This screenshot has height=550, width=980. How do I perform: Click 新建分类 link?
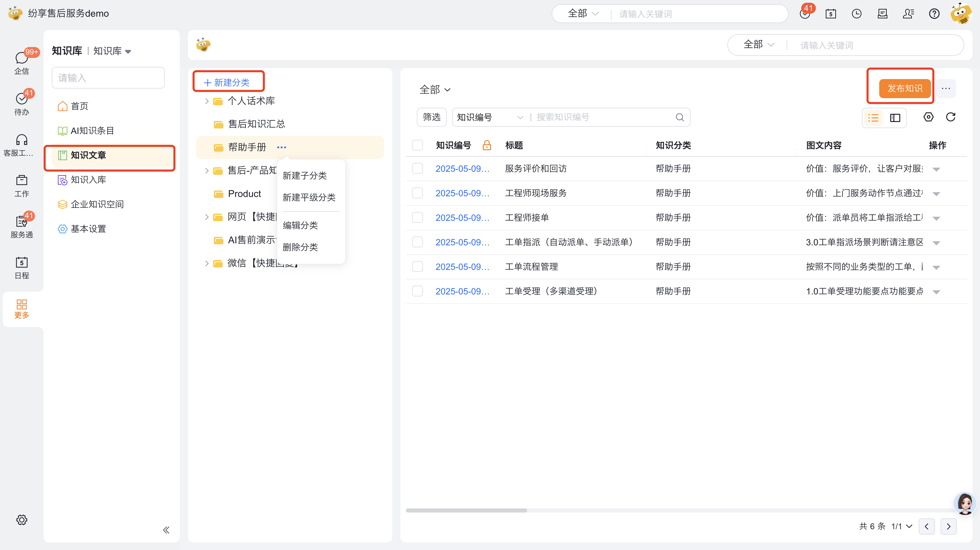point(227,82)
